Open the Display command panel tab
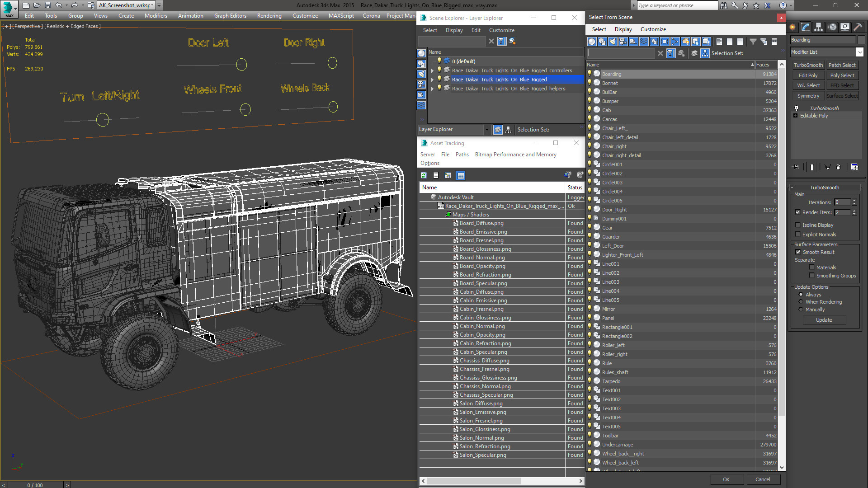This screenshot has height=488, width=868. (x=844, y=27)
